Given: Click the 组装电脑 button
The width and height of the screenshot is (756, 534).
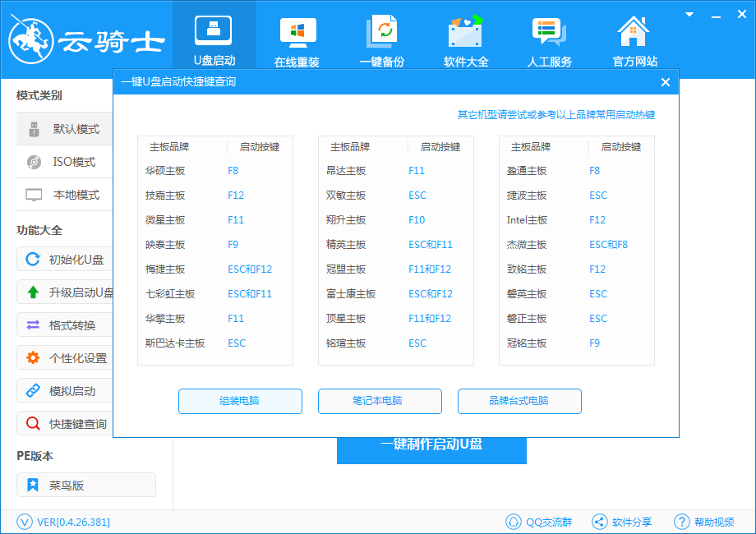Looking at the screenshot, I should pyautogui.click(x=240, y=401).
